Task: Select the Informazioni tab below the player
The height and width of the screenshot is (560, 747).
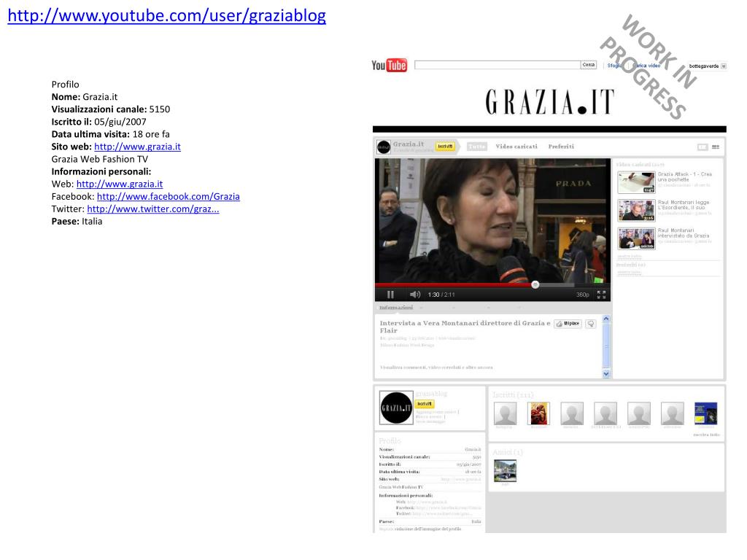Action: [x=396, y=308]
